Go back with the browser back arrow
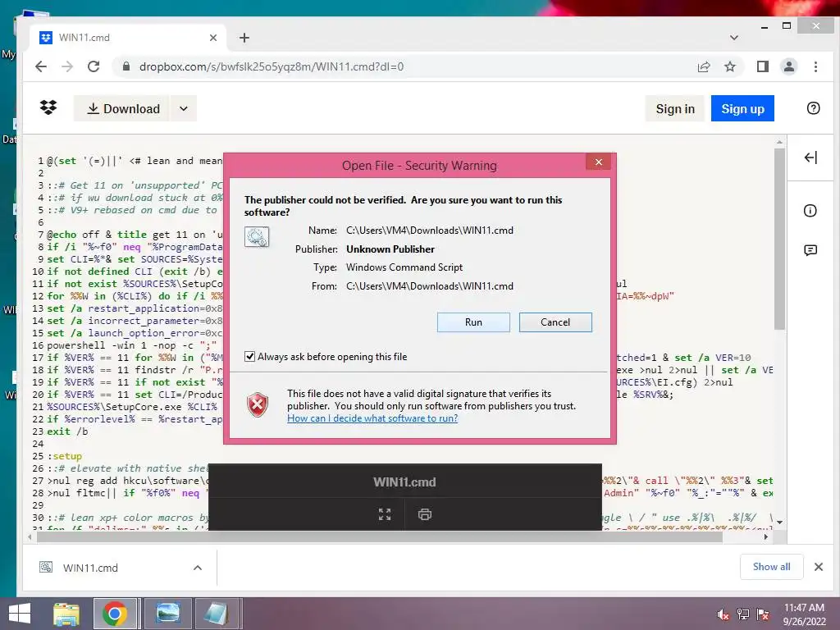 point(41,66)
